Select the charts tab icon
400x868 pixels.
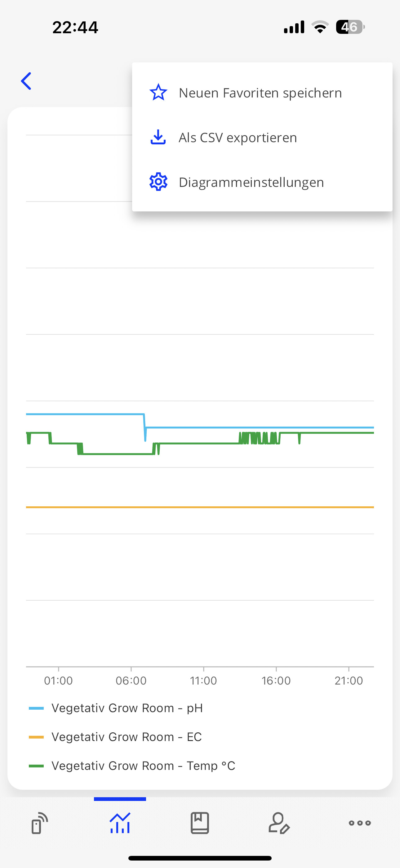tap(120, 823)
